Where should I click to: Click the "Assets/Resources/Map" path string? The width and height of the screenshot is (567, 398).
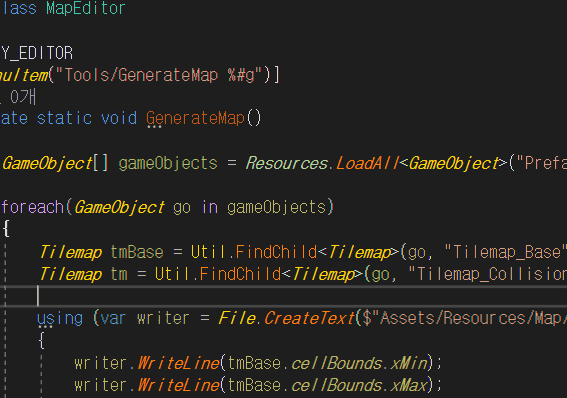(465, 318)
